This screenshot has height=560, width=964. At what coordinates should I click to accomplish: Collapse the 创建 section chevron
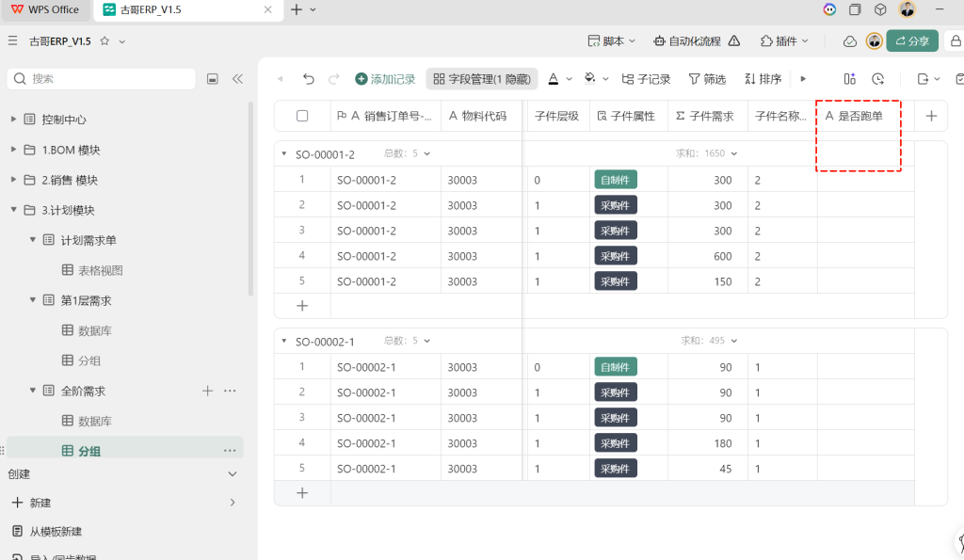tap(233, 474)
